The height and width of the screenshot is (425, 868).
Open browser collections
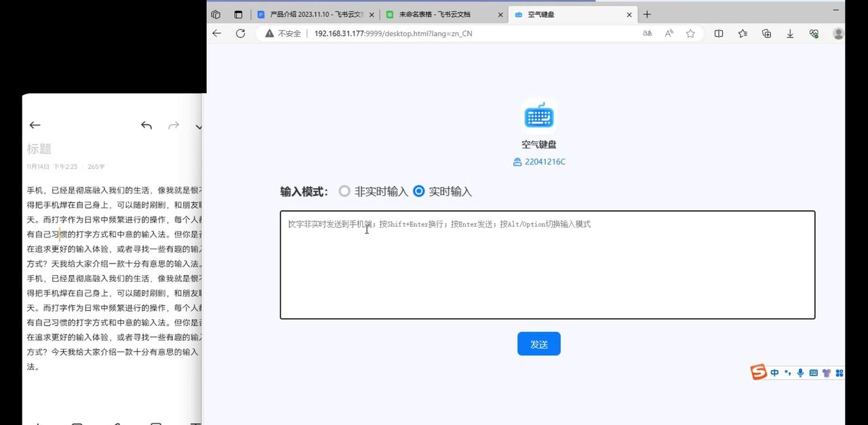(x=766, y=33)
